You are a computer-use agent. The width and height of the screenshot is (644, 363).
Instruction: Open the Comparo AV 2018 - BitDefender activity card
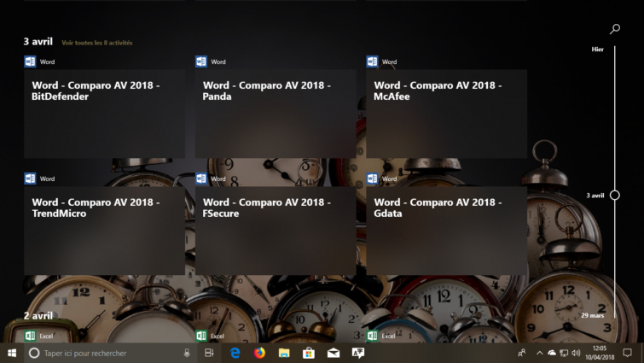coord(104,114)
